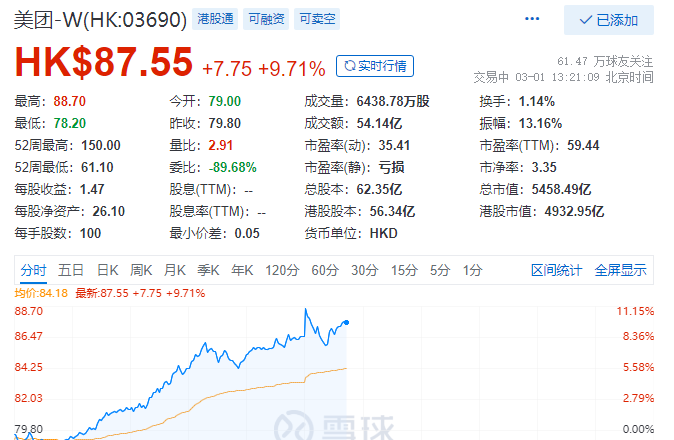This screenshot has height=440, width=674.
Task: Click the 可融资 tag
Action: pyautogui.click(x=266, y=19)
